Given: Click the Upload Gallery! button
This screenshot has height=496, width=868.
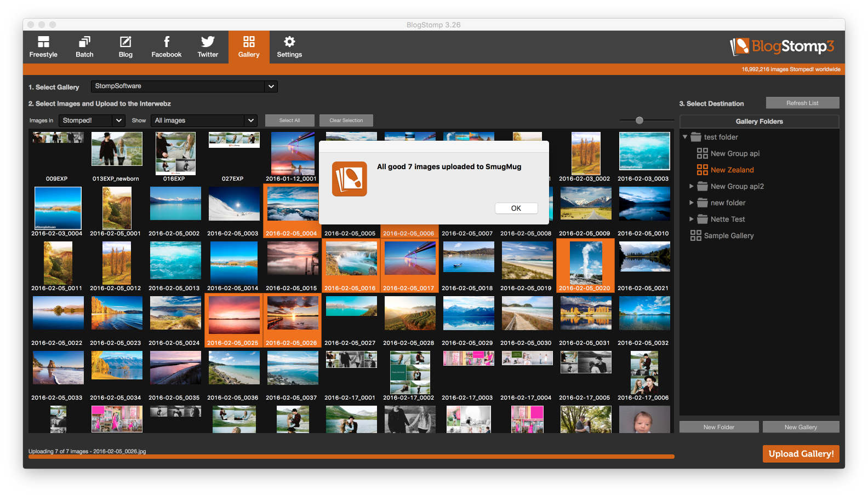Looking at the screenshot, I should [801, 454].
